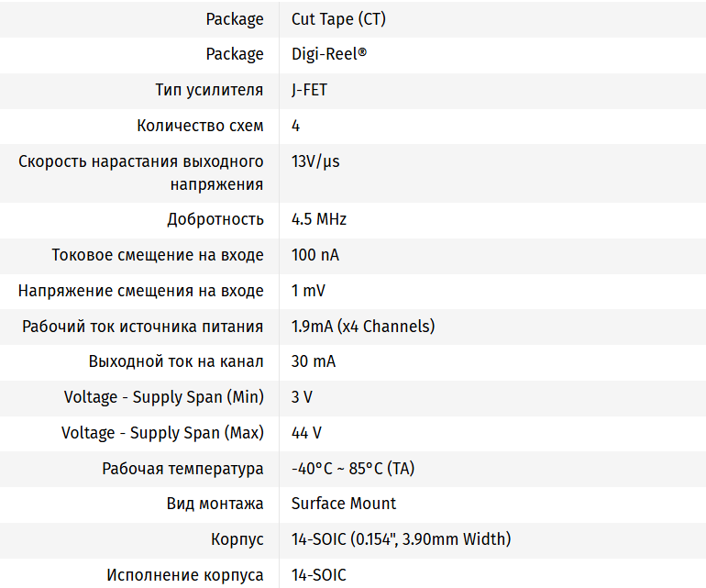Click the 14-SOIC (0.154", 3.90mm Width) value

pyautogui.click(x=401, y=539)
